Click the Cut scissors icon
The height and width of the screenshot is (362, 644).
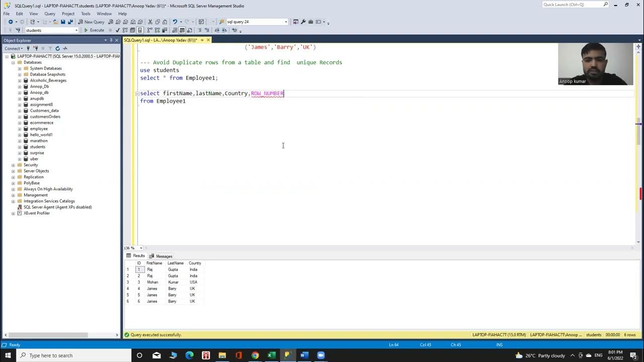(150, 22)
